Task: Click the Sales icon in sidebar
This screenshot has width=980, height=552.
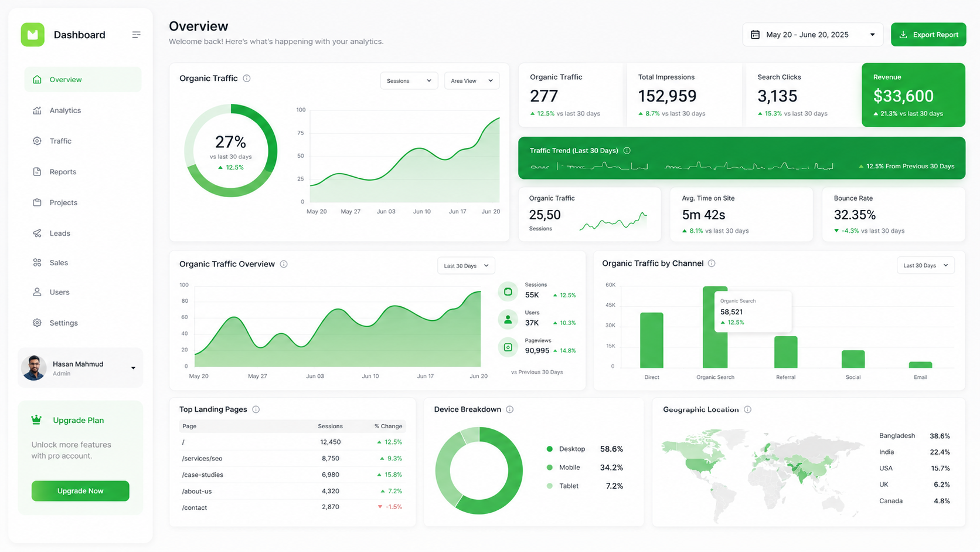Action: [x=37, y=262]
